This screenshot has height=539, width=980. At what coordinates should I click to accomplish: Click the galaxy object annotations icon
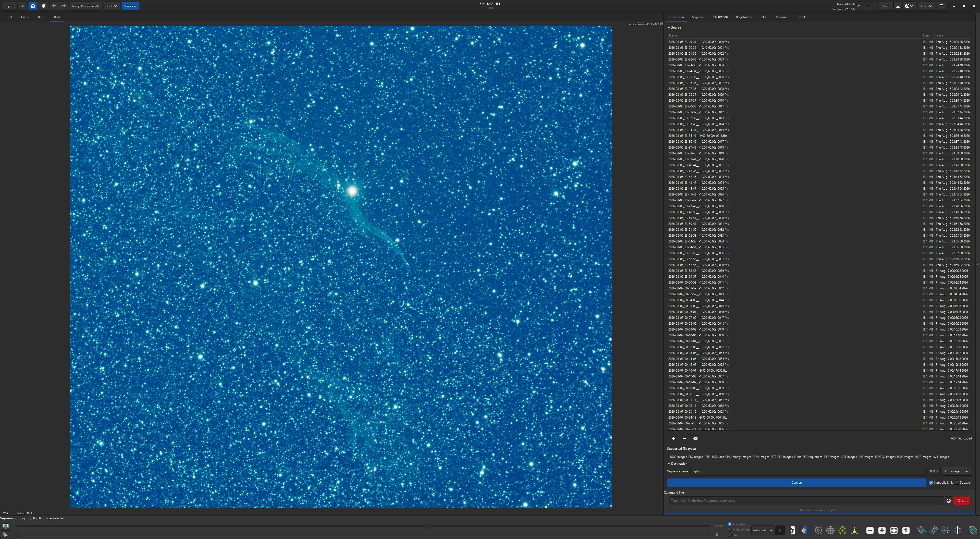coord(818,530)
